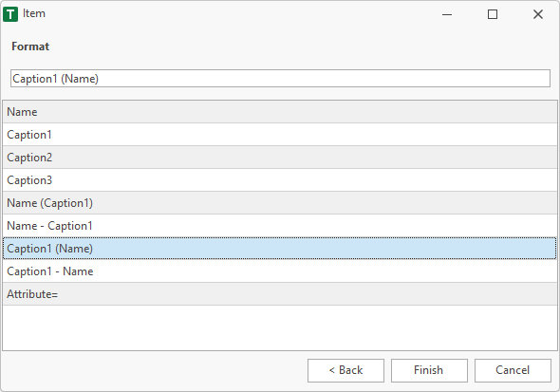The width and height of the screenshot is (560, 392).
Task: Select the 'Name (Caption1)' format
Action: 280,203
